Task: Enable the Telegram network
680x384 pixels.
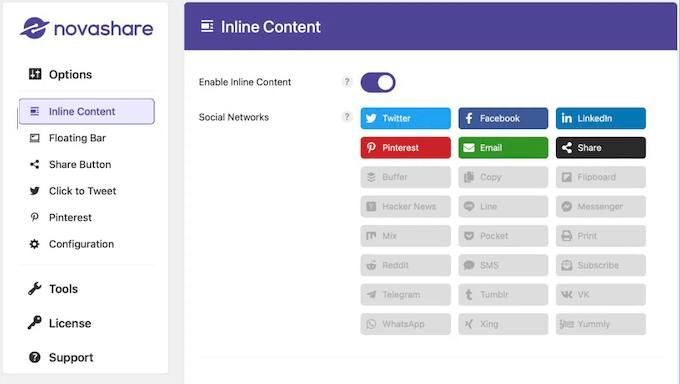Action: [405, 295]
